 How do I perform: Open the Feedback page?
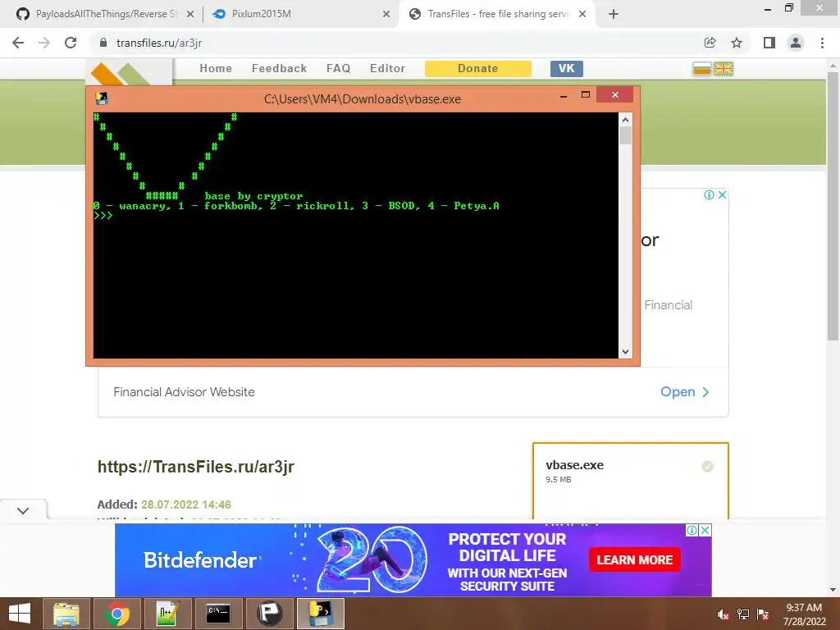click(x=279, y=69)
